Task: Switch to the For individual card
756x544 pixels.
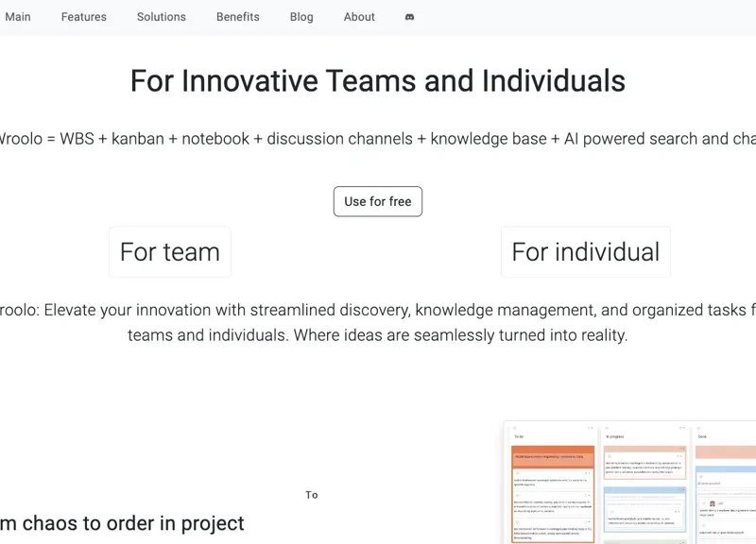Action: point(585,252)
